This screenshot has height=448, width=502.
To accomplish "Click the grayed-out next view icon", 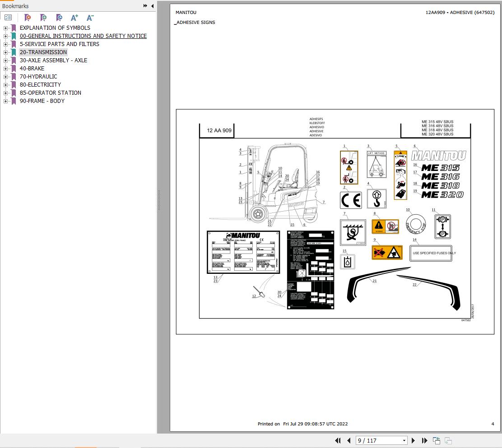I will (448, 441).
